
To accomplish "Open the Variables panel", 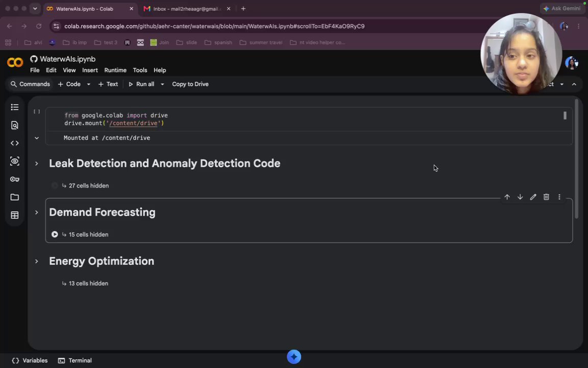I will (30, 360).
